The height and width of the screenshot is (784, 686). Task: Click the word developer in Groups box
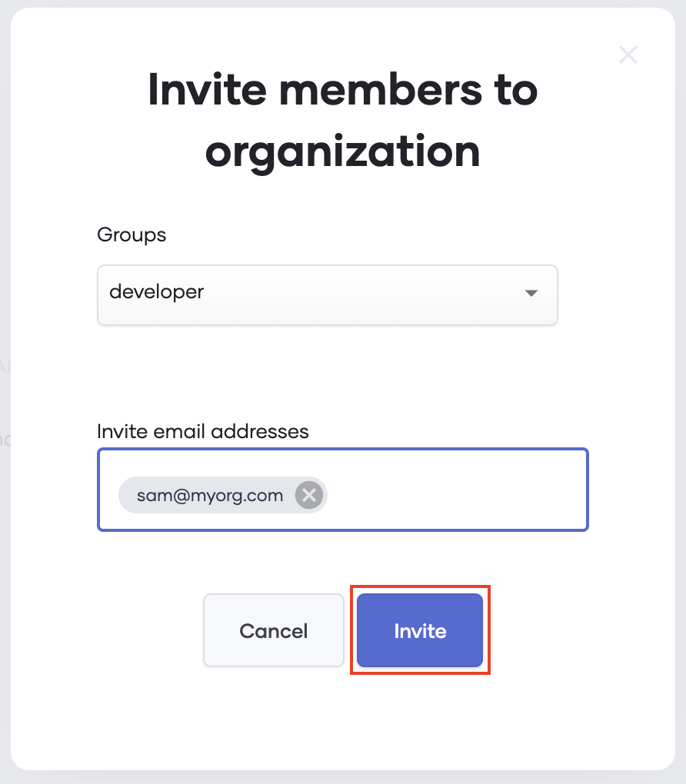[x=157, y=292]
